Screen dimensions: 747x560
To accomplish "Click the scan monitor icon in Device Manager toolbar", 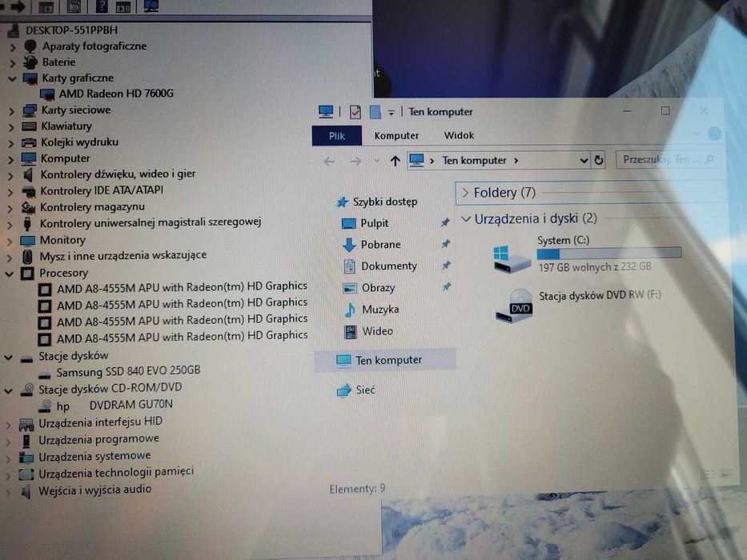I will [151, 6].
